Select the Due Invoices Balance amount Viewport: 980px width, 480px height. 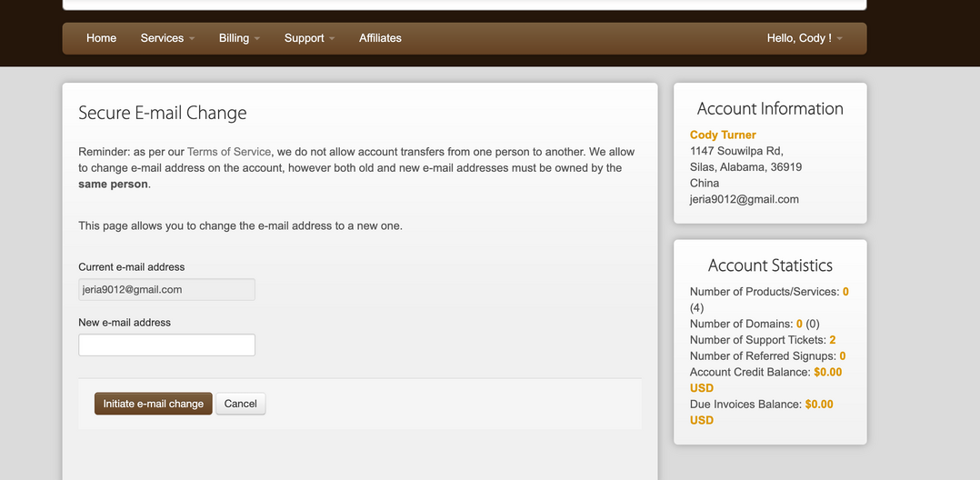tap(818, 404)
